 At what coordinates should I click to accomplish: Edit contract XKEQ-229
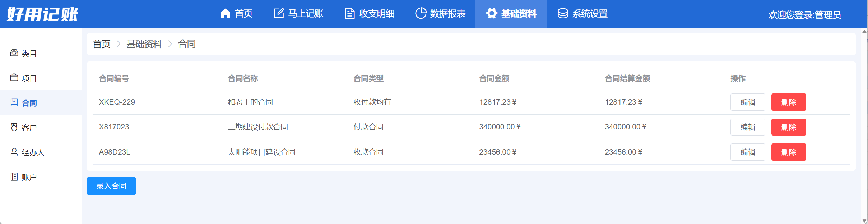pos(748,102)
